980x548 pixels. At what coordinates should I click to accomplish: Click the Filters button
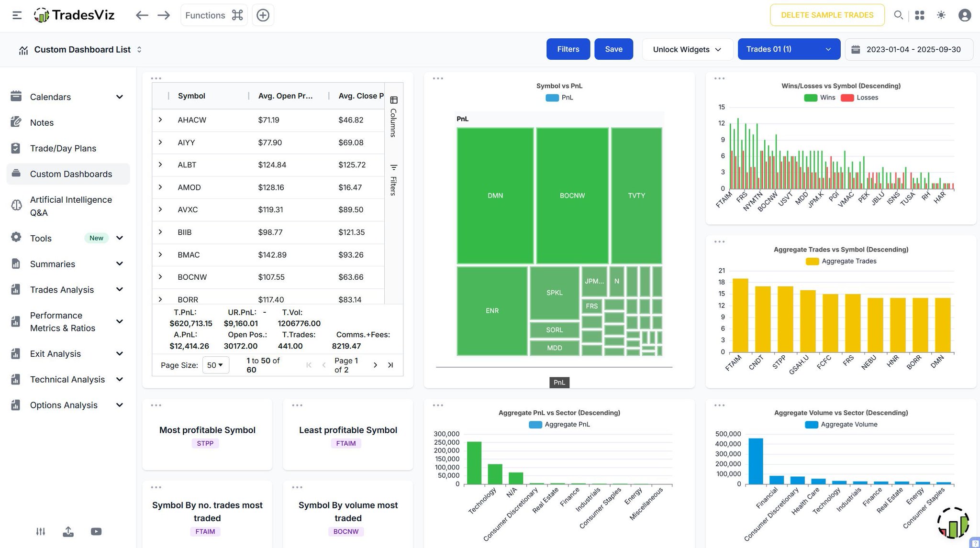click(568, 49)
